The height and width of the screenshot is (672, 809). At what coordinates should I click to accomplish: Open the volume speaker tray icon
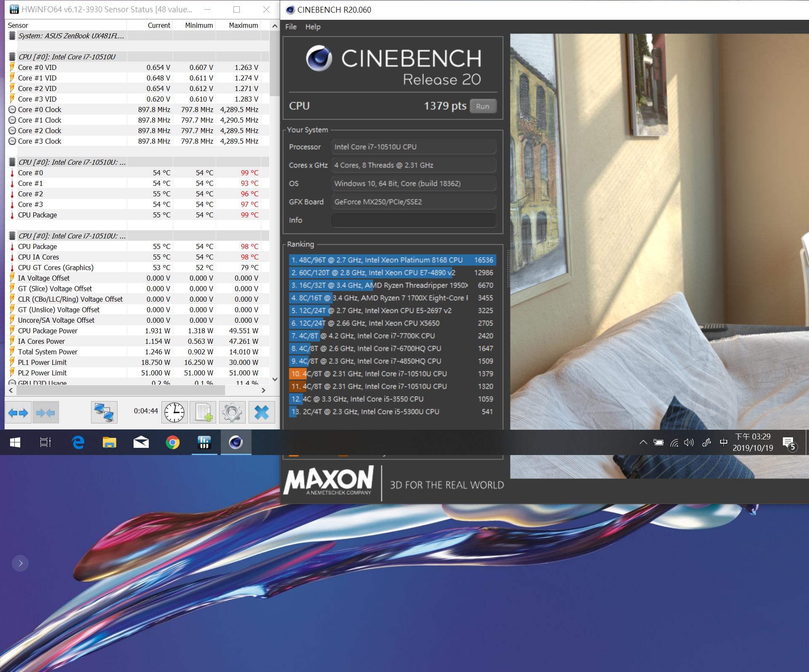689,442
